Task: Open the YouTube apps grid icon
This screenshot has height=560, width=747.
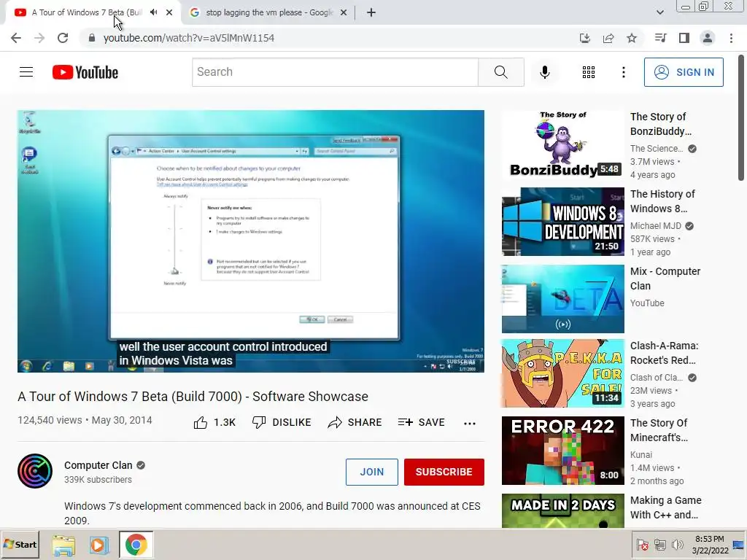Action: coord(589,72)
